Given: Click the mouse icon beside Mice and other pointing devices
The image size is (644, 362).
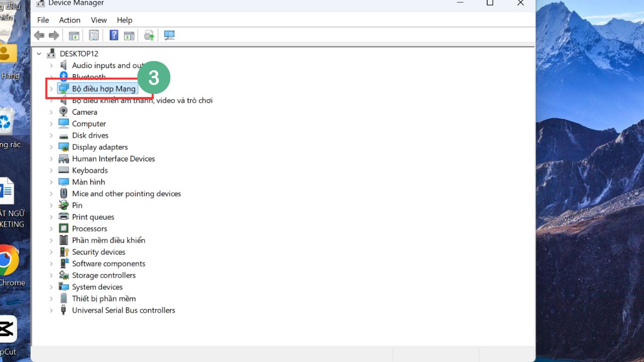Looking at the screenshot, I should (63, 194).
